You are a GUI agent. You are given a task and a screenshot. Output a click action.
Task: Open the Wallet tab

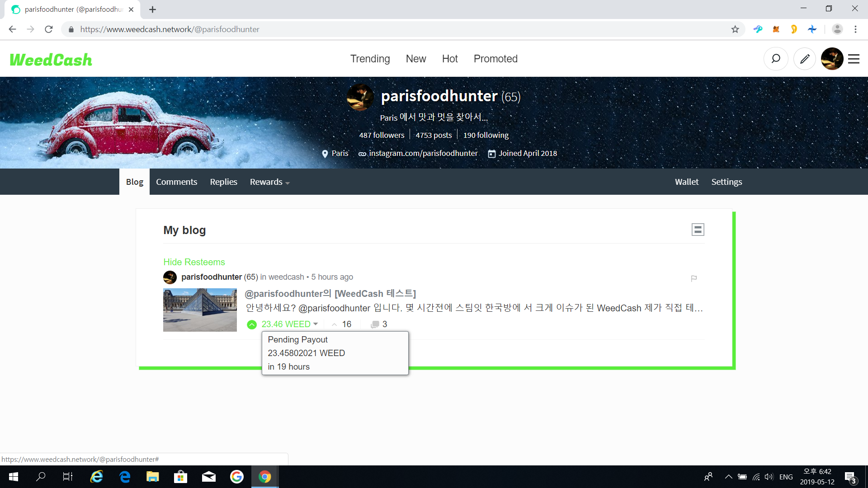687,182
